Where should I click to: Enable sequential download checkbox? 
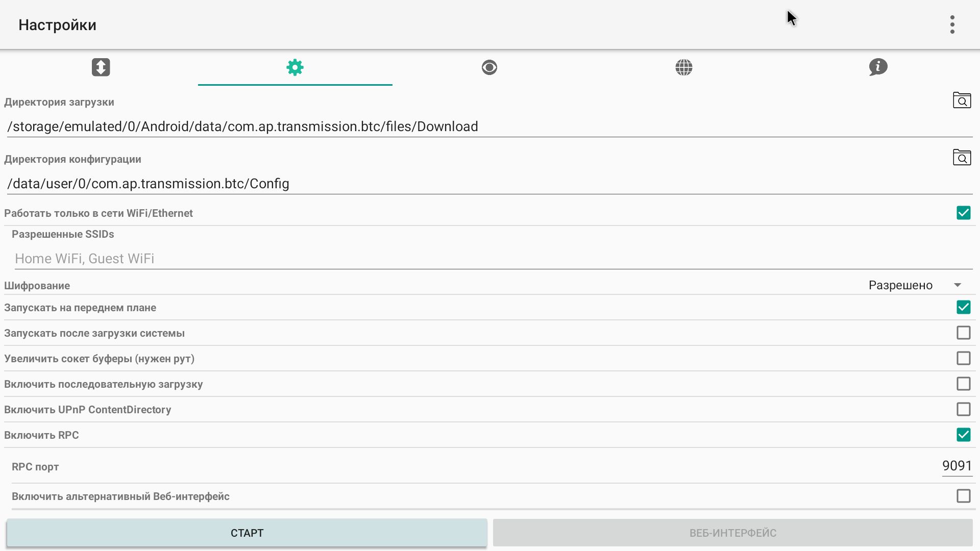pos(963,384)
